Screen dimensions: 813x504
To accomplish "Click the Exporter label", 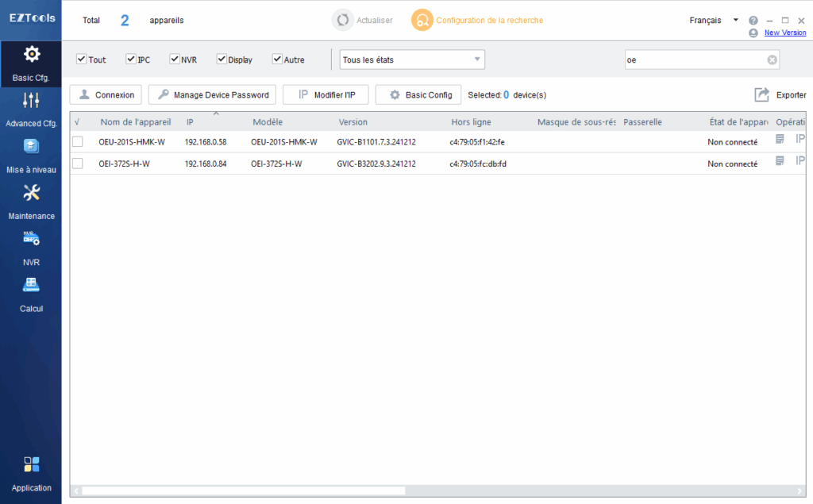I will click(x=792, y=95).
